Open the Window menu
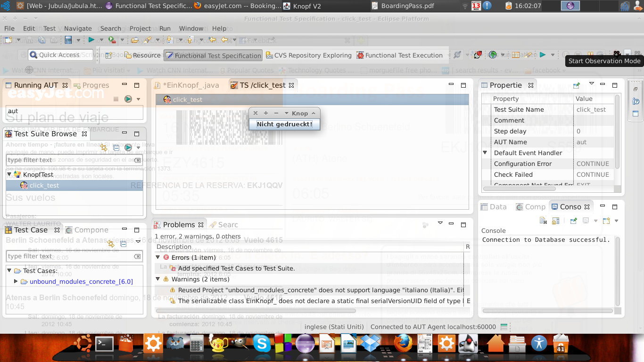This screenshot has width=644, height=362. point(191,28)
